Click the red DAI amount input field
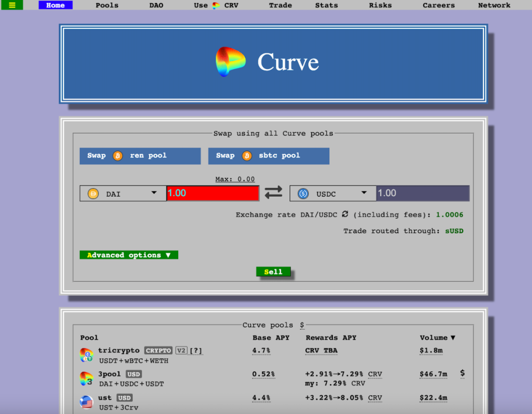532x414 pixels. tap(213, 193)
